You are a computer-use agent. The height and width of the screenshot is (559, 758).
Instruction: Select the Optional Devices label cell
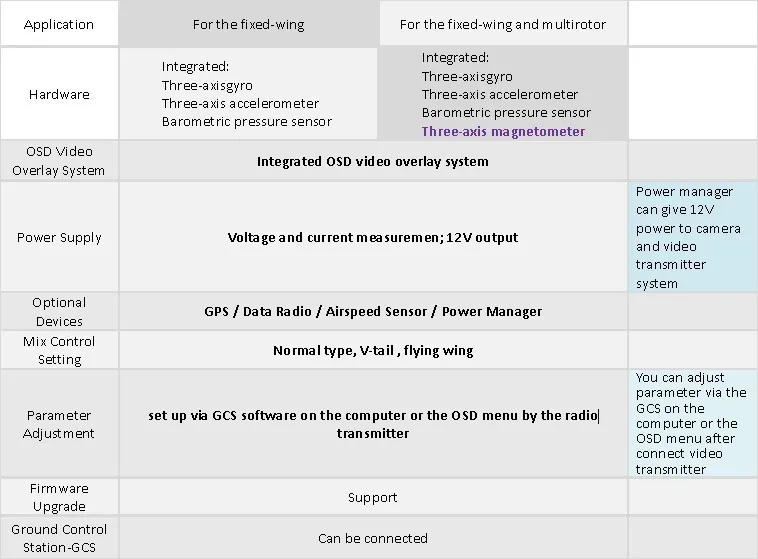click(x=59, y=311)
